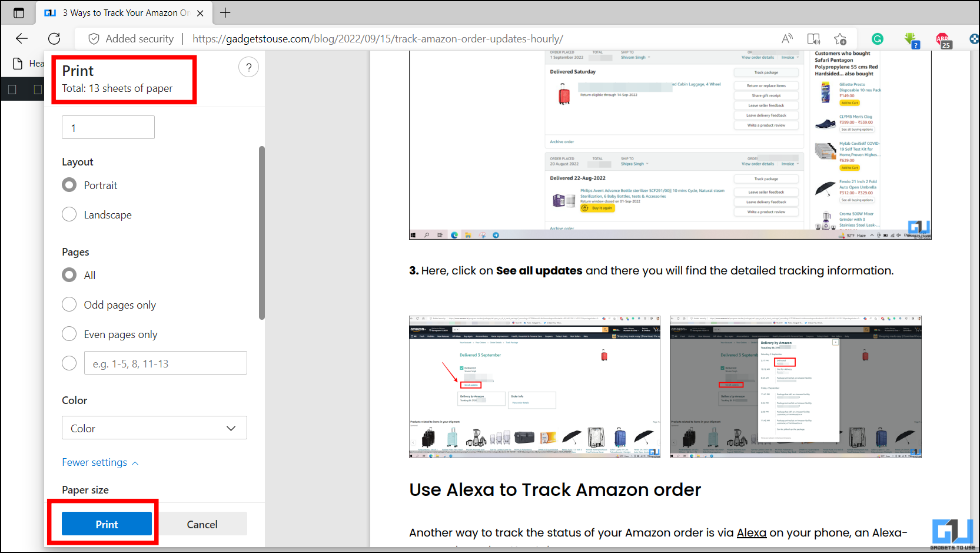980x553 pixels.
Task: Close the '3 Ways to Track Your Amazon' tab
Action: point(200,13)
